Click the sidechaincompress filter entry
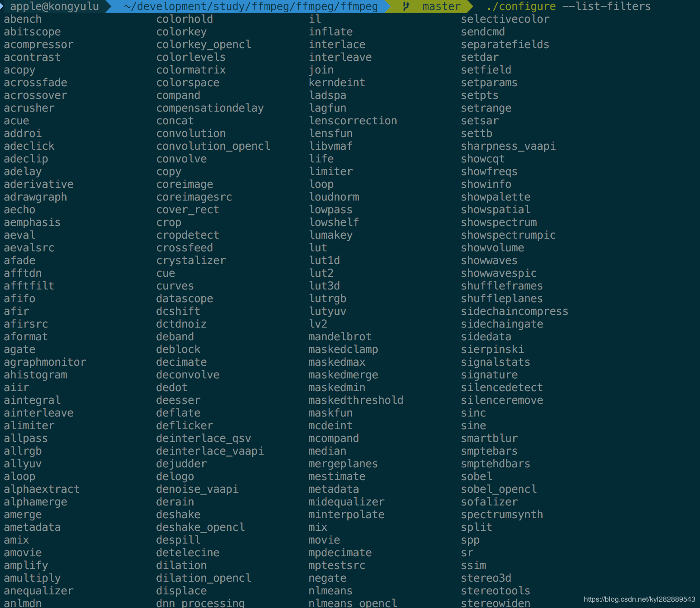 coord(515,311)
